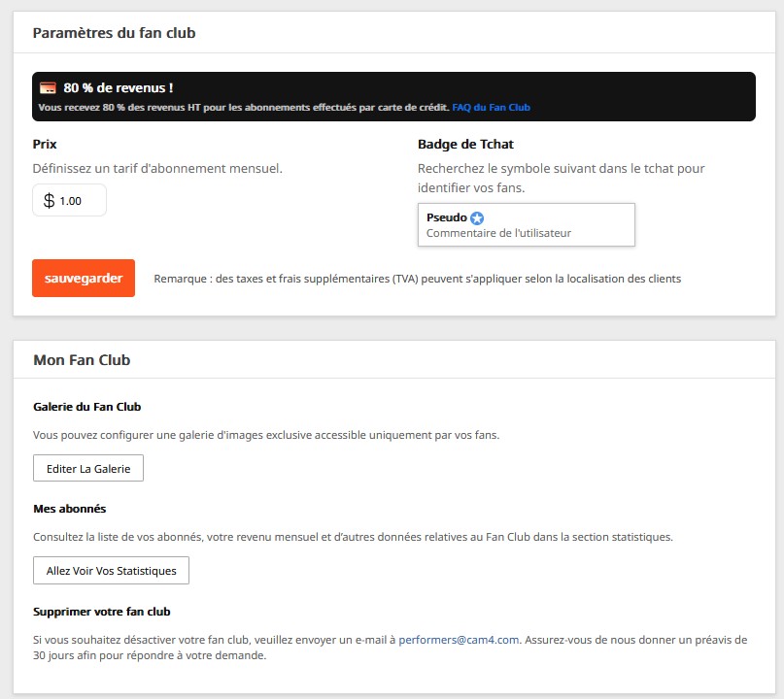Click the TVA tax remark text
The width and height of the screenshot is (784, 699).
coord(417,279)
